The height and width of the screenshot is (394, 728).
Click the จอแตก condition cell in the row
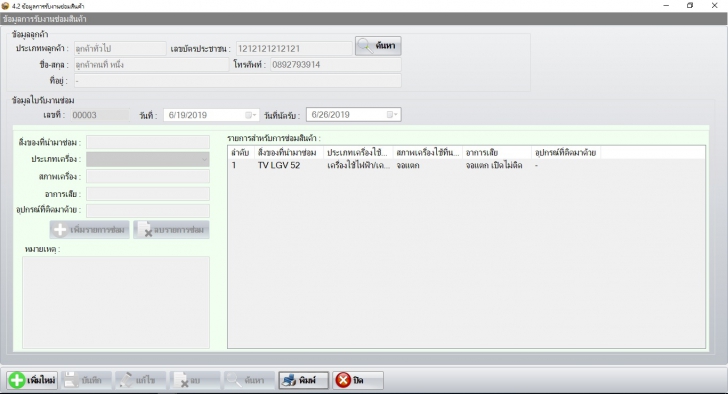(x=408, y=165)
